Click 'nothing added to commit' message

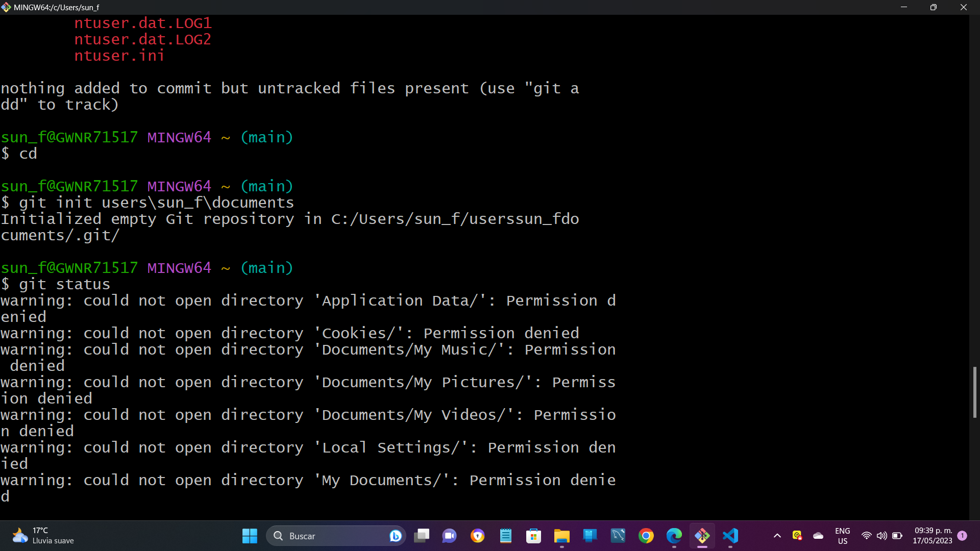tap(290, 96)
